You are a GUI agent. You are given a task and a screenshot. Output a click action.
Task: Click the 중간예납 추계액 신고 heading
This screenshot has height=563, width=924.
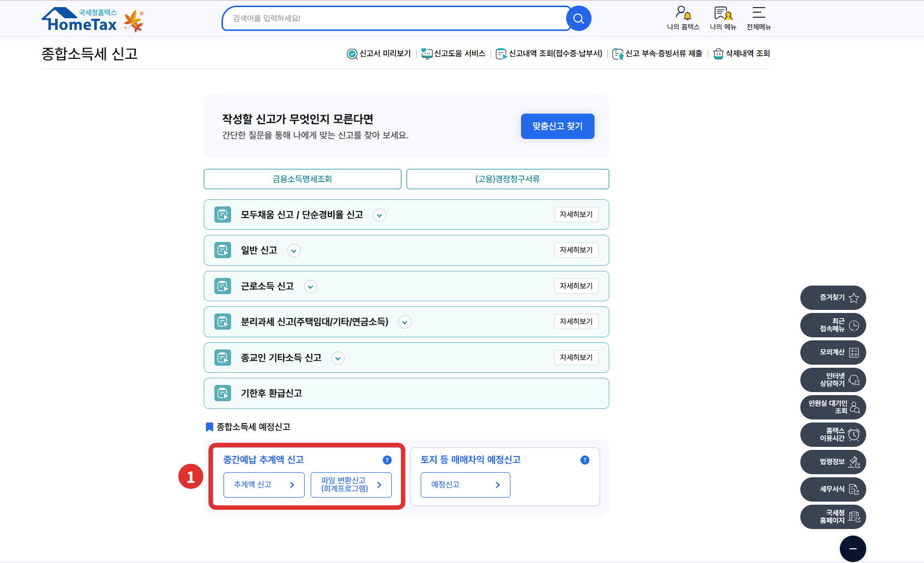coord(264,460)
